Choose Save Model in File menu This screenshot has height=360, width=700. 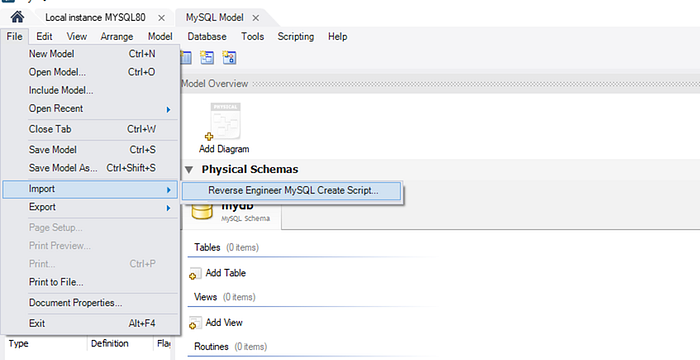[90, 150]
